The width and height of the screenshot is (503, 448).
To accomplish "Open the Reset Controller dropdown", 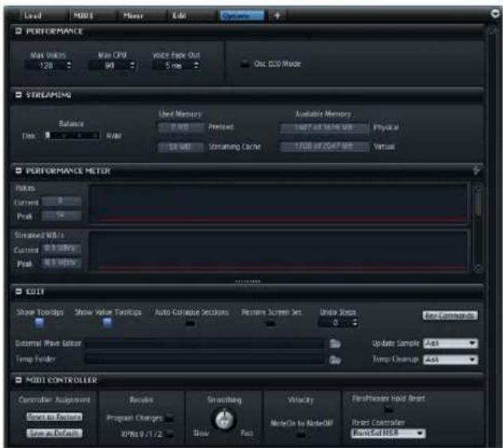I will click(388, 433).
